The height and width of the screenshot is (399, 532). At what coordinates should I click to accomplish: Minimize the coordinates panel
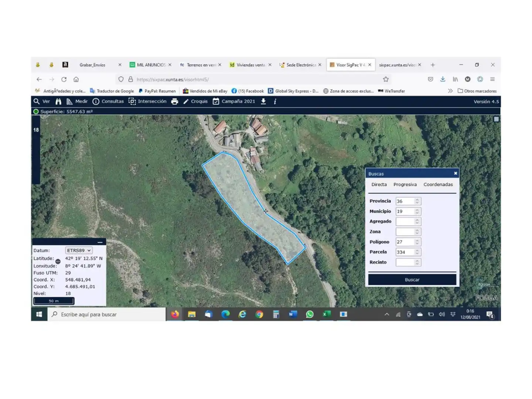pyautogui.click(x=100, y=242)
